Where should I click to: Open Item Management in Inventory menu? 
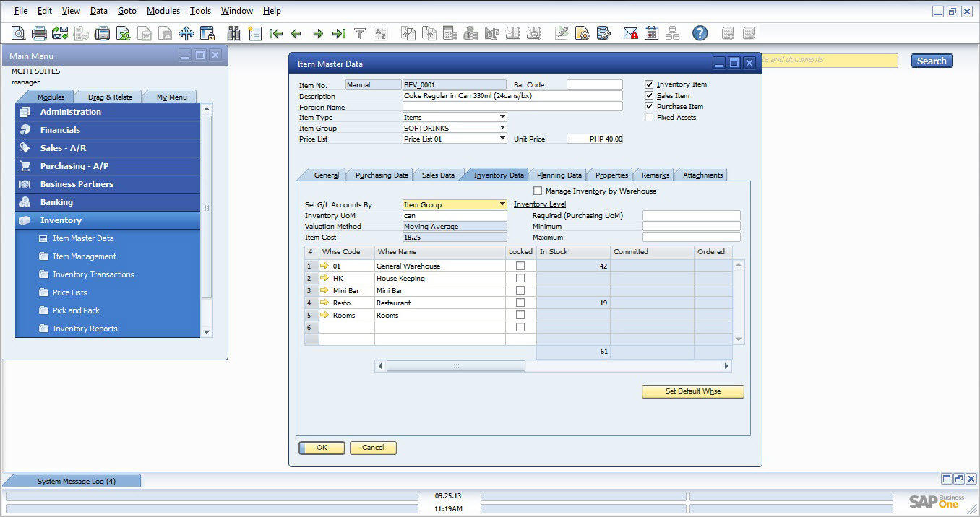(x=84, y=256)
